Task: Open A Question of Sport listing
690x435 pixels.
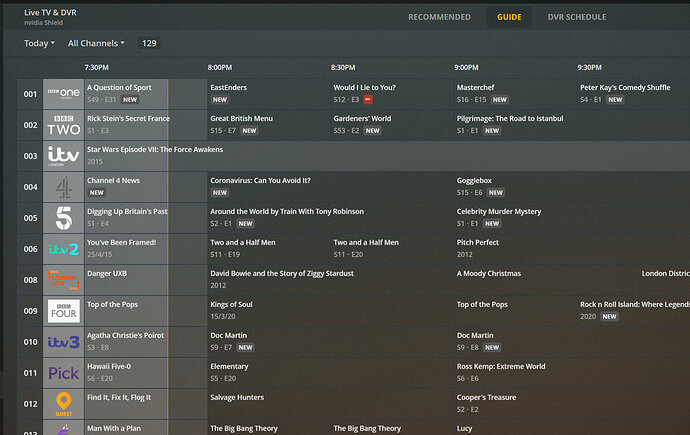Action: (x=146, y=94)
